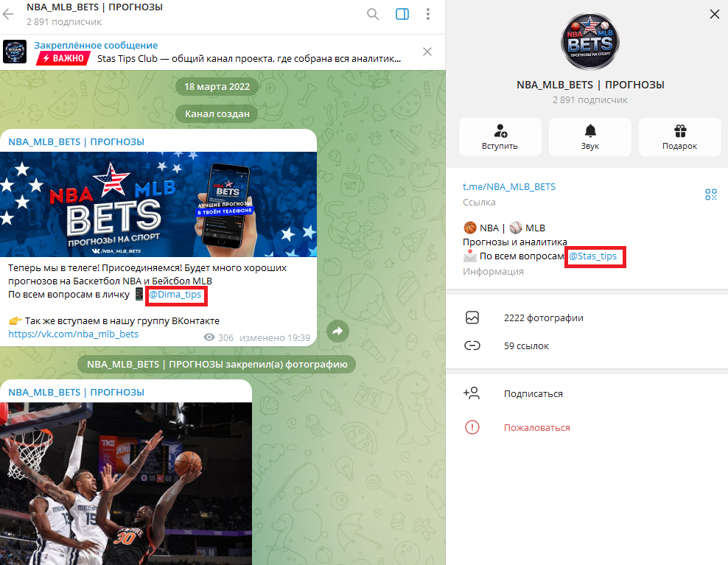Click the 18 марта 2022 date badge
Image resolution: width=728 pixels, height=565 pixels.
coord(217,86)
